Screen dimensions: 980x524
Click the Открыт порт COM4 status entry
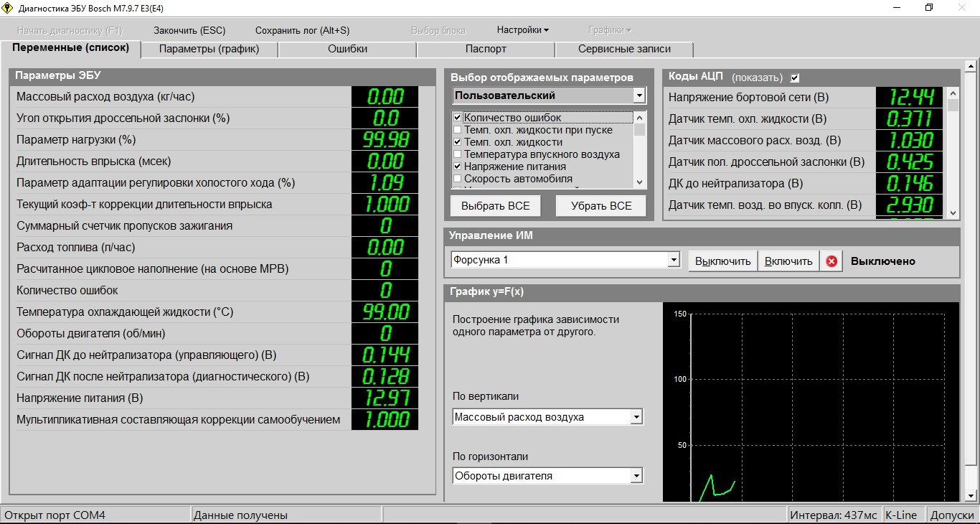(95, 515)
